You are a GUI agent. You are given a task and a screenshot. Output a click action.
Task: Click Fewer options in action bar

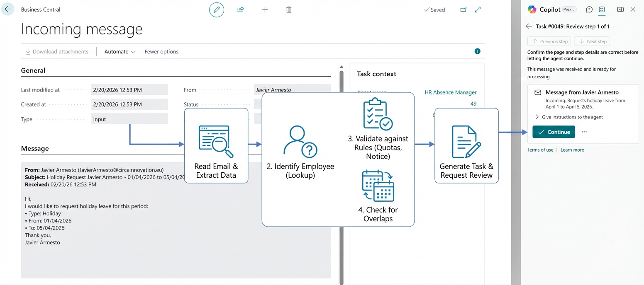[161, 52]
